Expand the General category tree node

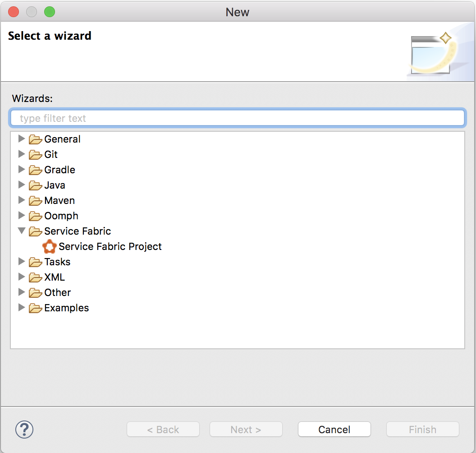point(21,139)
